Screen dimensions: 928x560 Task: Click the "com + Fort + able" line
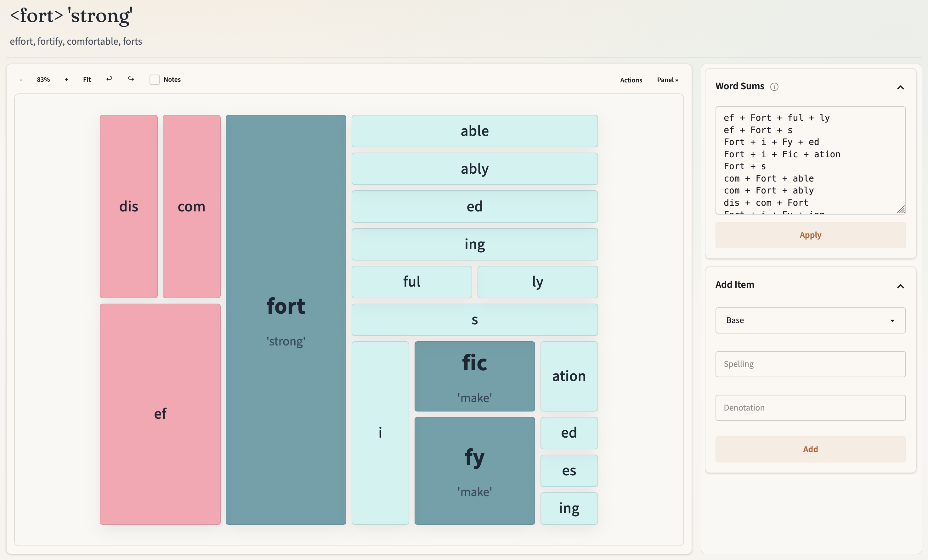click(x=769, y=178)
